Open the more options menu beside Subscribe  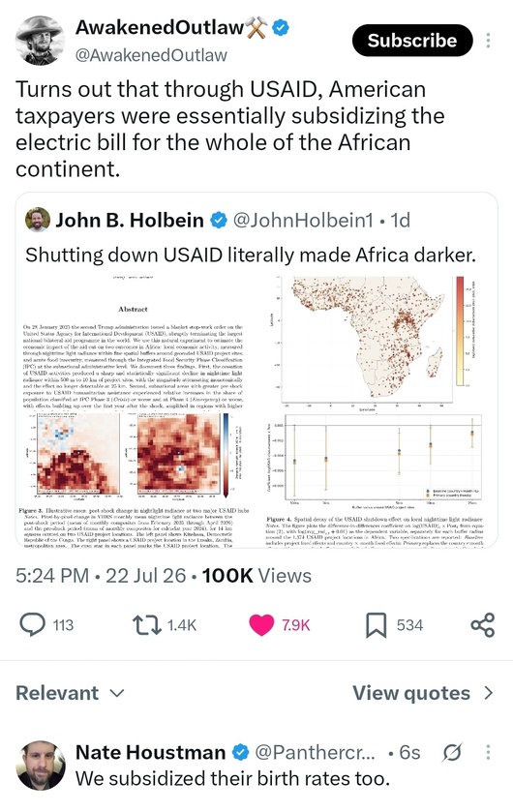[x=488, y=41]
